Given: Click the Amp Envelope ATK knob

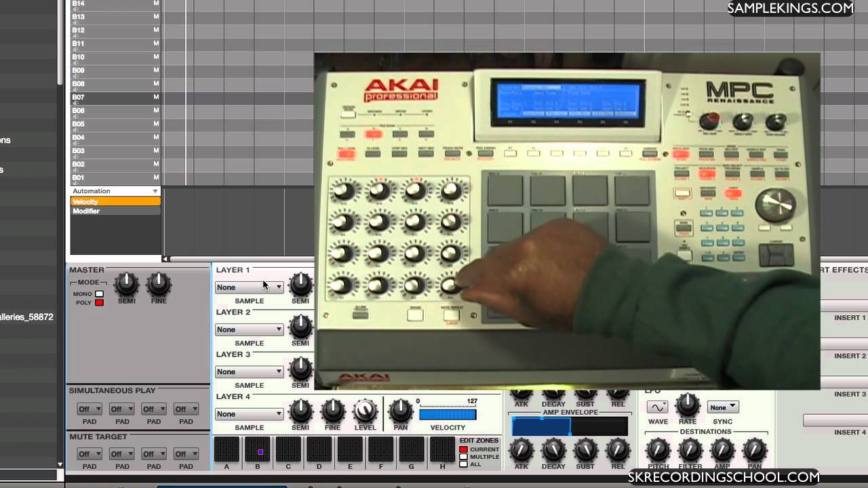Looking at the screenshot, I should click(521, 449).
